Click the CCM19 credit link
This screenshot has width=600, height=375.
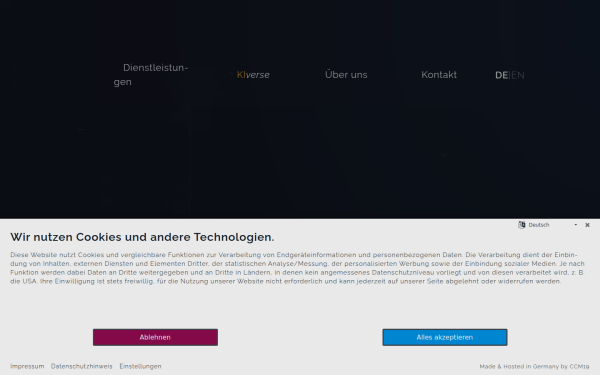pyautogui.click(x=534, y=367)
